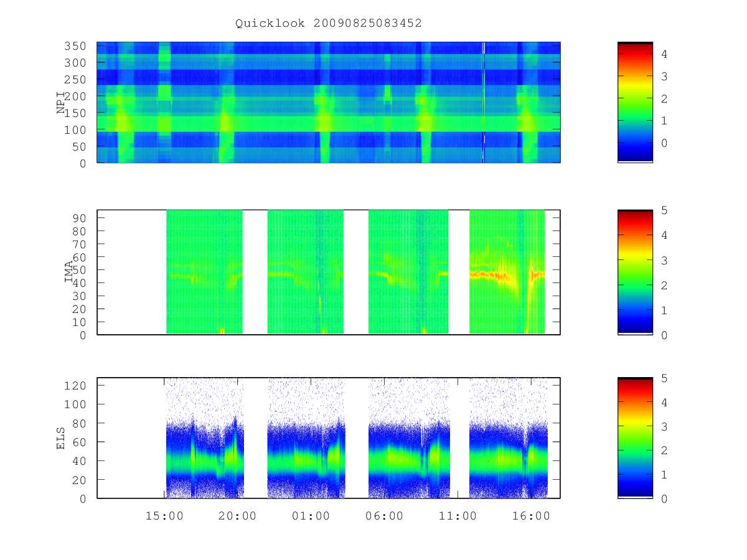Click the 01:00 time tick label
The height and width of the screenshot is (560, 747).
(311, 516)
